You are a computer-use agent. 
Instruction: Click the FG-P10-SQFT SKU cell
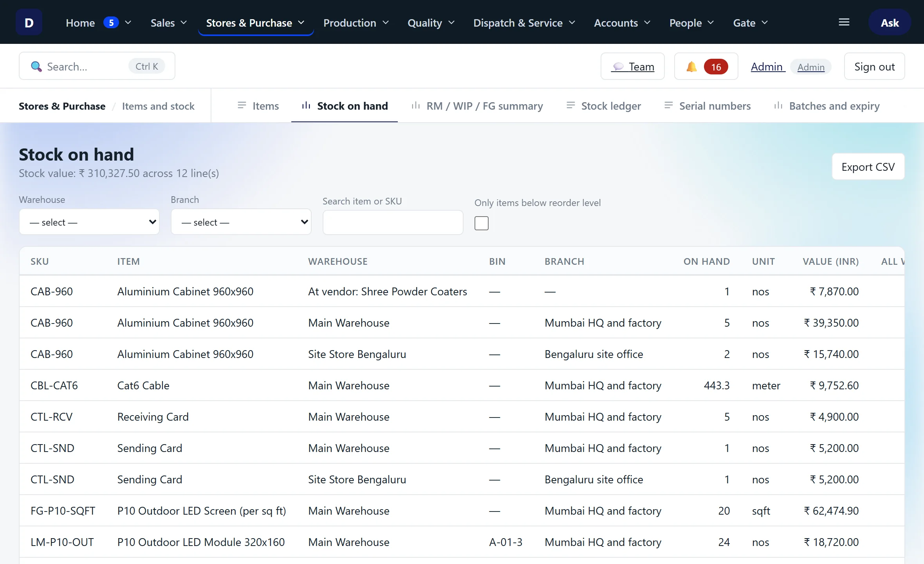click(63, 511)
